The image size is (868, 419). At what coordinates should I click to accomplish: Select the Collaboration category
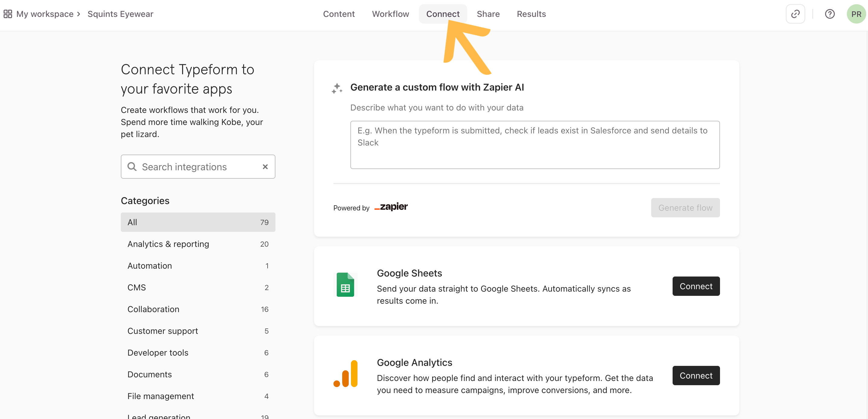pyautogui.click(x=198, y=309)
